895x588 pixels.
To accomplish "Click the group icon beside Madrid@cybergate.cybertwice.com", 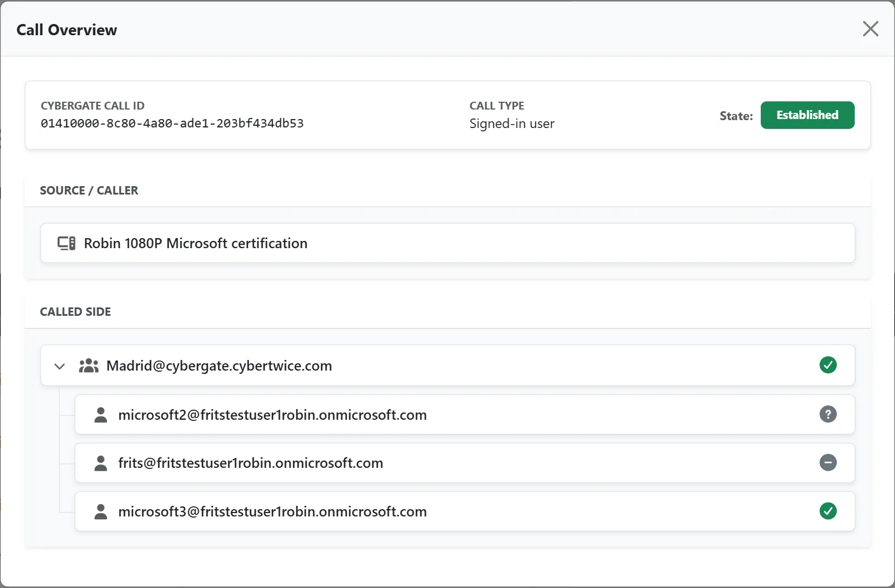I will point(88,366).
